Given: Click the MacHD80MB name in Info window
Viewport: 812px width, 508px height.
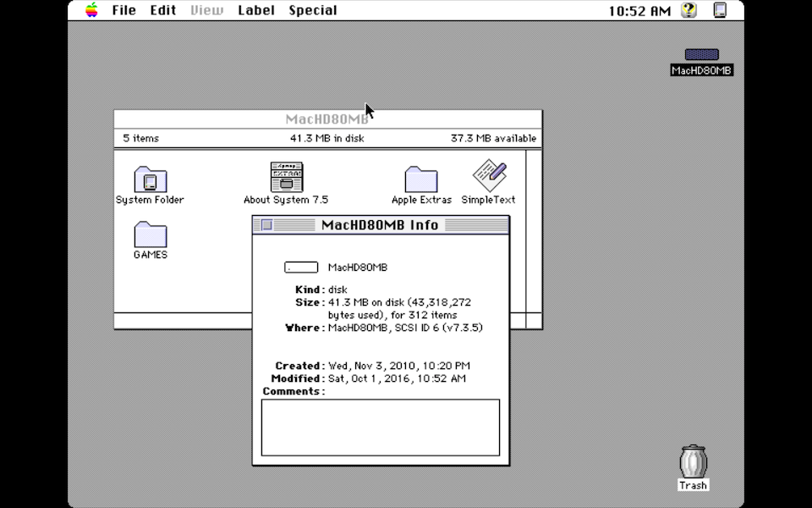Looking at the screenshot, I should pos(358,268).
